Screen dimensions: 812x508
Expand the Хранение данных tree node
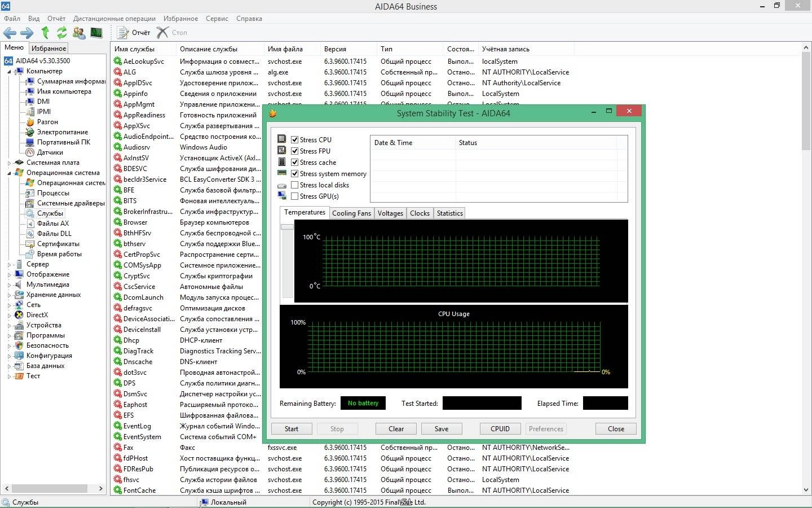click(9, 295)
